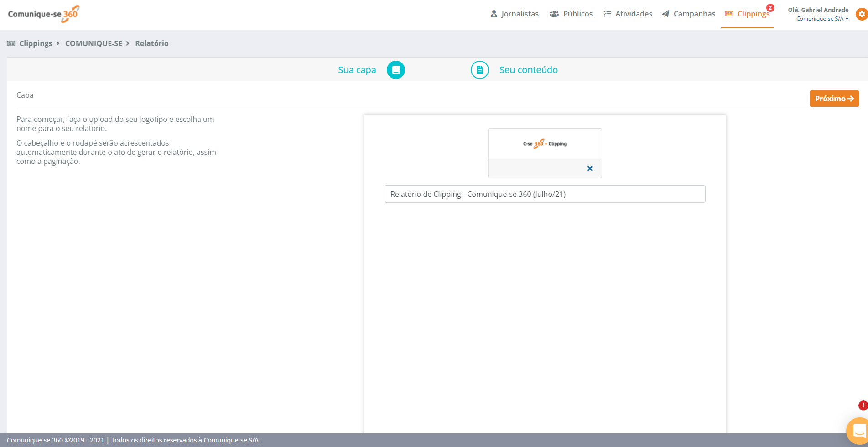Screen dimensions: 868x447
Task: Click the 'Sua capa' step circle icon
Action: coord(395,70)
